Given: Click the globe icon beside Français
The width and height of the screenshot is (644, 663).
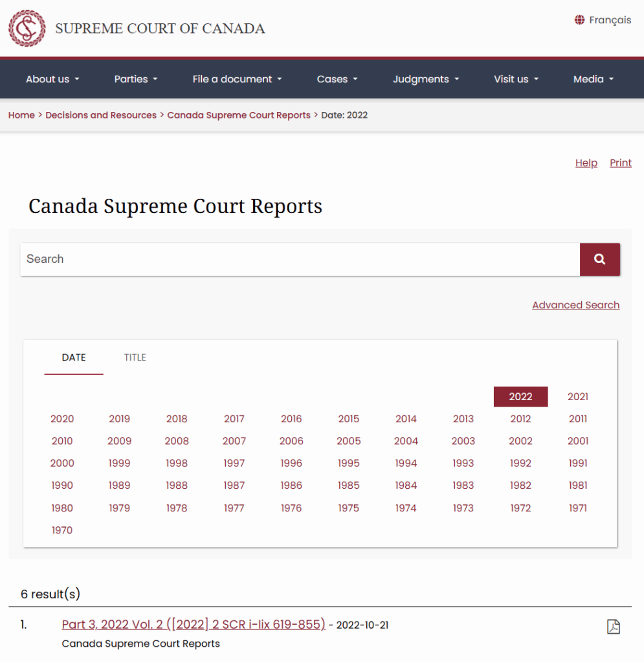Looking at the screenshot, I should click(x=579, y=20).
